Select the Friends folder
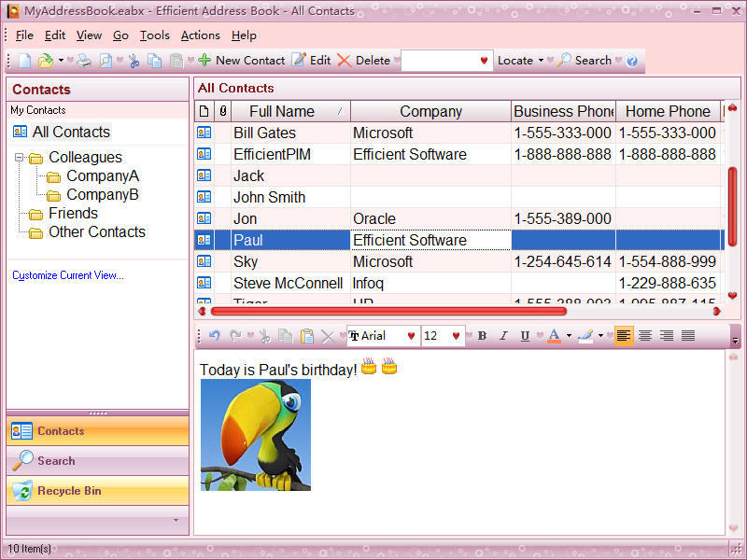The image size is (747, 560). [73, 214]
